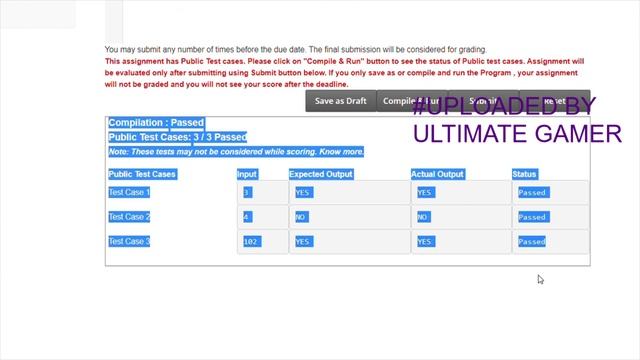Select the Input column header
640x360 pixels.
[x=247, y=174]
